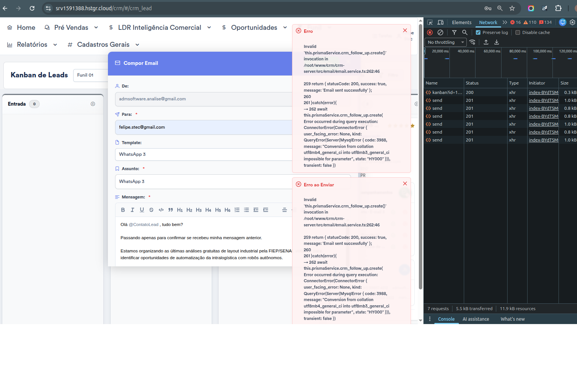Sort requests by the Status column
This screenshot has width=577, height=392.
[485, 83]
